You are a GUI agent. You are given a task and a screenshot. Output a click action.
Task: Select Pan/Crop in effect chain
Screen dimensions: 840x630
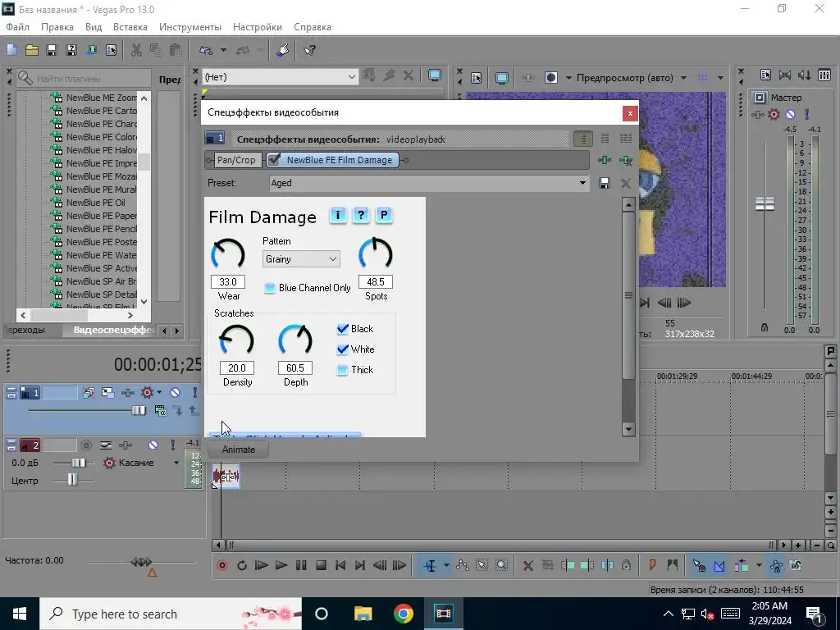click(236, 160)
